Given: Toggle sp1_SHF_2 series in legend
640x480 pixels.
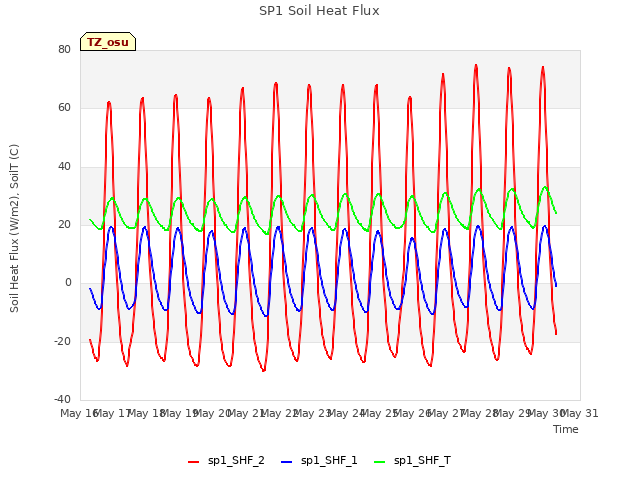Looking at the screenshot, I should (236, 460).
